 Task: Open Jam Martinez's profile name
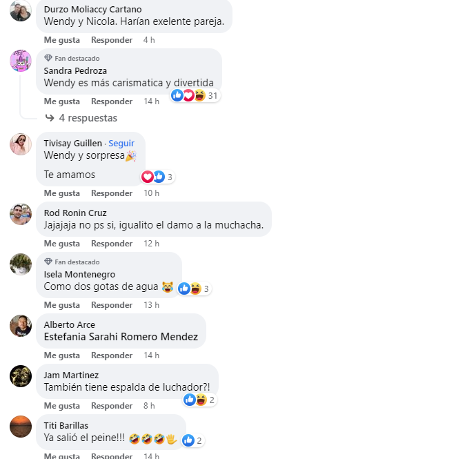pos(71,375)
